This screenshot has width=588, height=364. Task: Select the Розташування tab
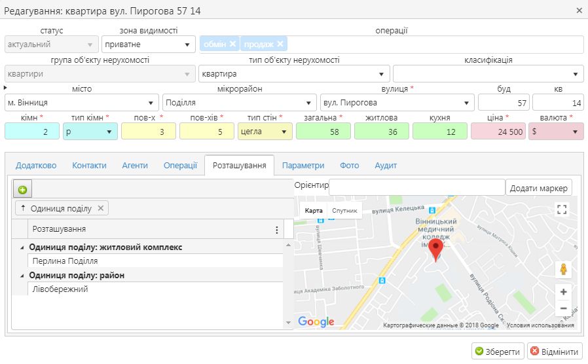[239, 166]
